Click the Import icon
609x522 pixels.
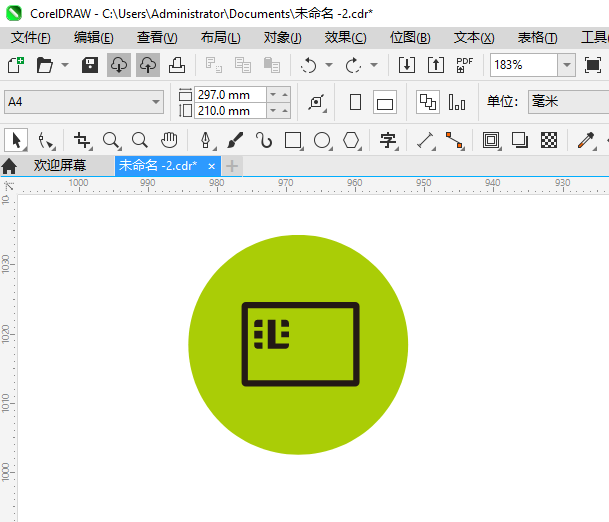point(407,65)
